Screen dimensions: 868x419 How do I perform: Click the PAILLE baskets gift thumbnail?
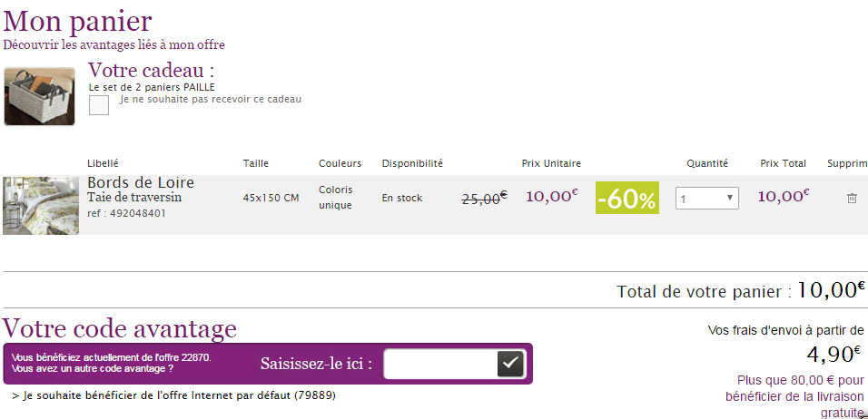[x=40, y=95]
